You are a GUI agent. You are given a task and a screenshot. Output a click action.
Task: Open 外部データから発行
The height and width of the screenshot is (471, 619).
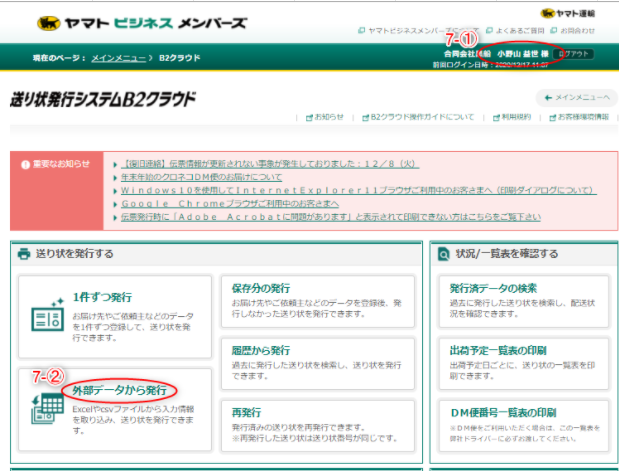[115, 409]
